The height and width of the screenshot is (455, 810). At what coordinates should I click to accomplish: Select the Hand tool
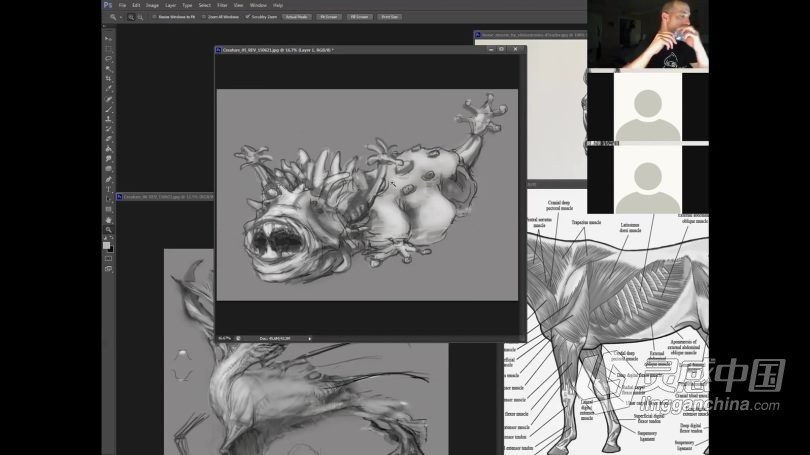click(x=108, y=219)
